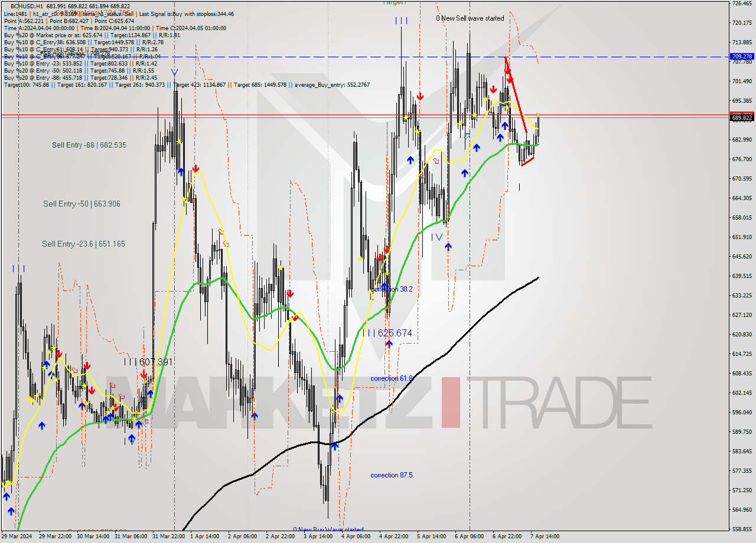Click the '1 Apr 14:00' time label
The width and height of the screenshot is (756, 543).
pyautogui.click(x=204, y=537)
